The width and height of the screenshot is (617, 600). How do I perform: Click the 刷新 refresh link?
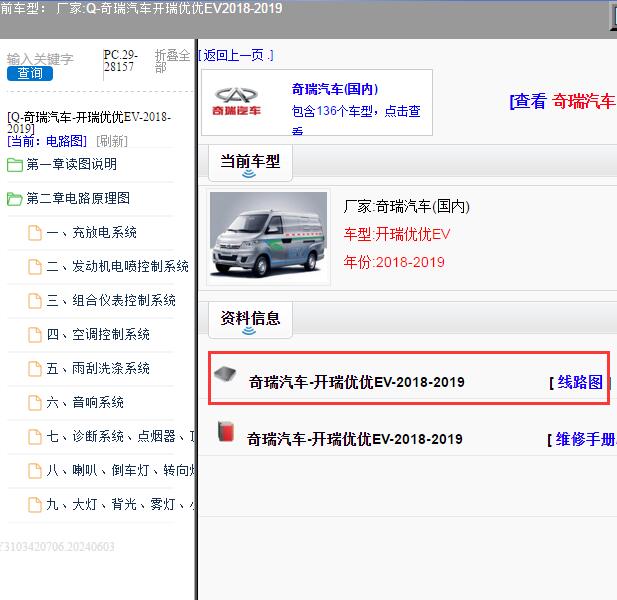pyautogui.click(x=112, y=141)
